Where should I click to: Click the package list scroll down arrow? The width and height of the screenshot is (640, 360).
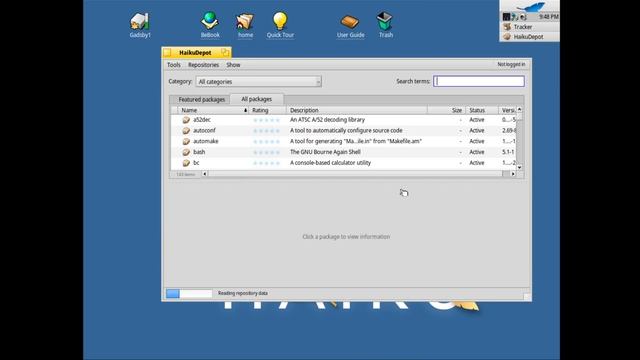[x=519, y=167]
